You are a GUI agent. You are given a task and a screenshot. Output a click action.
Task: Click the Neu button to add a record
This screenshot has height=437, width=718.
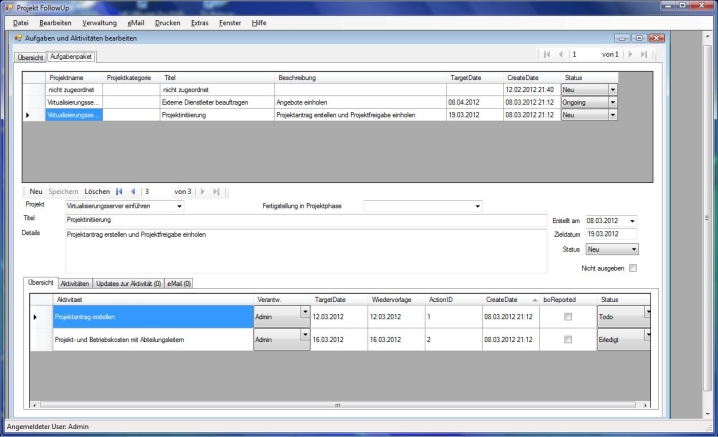coord(35,190)
